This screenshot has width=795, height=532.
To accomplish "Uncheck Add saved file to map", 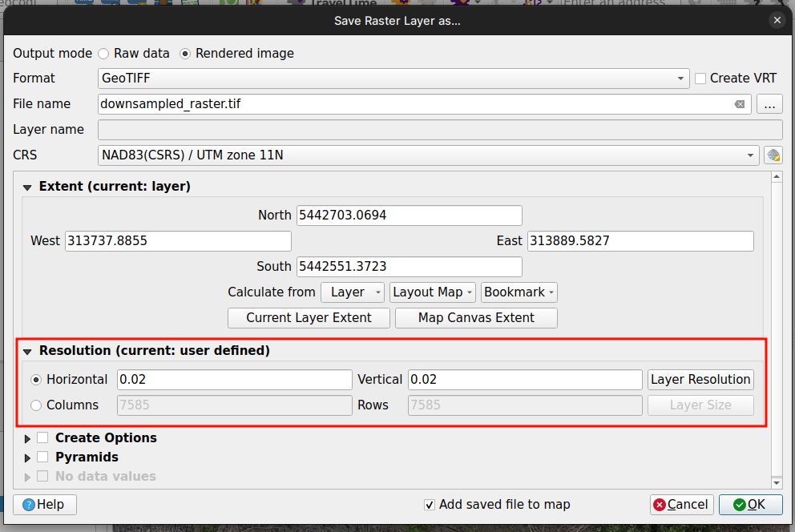I will (x=430, y=505).
